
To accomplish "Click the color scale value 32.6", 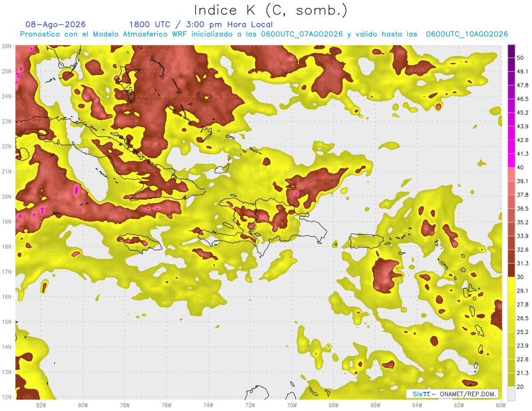I will (x=523, y=250).
